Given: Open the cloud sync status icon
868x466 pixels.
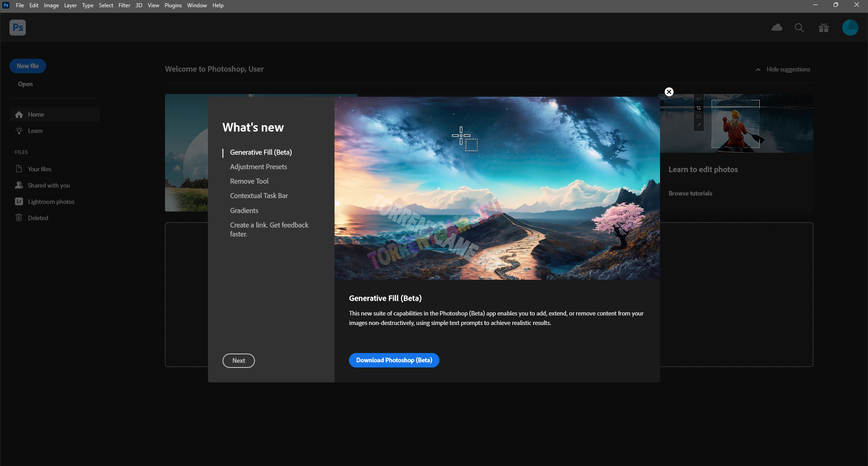Looking at the screenshot, I should coord(777,28).
